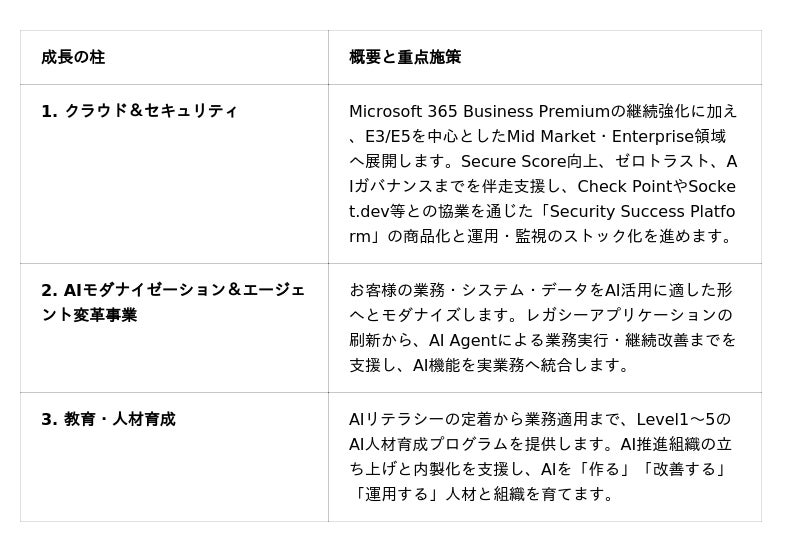Click the 「運用する」人材と組織 line
The image size is (800, 552).
[482, 494]
